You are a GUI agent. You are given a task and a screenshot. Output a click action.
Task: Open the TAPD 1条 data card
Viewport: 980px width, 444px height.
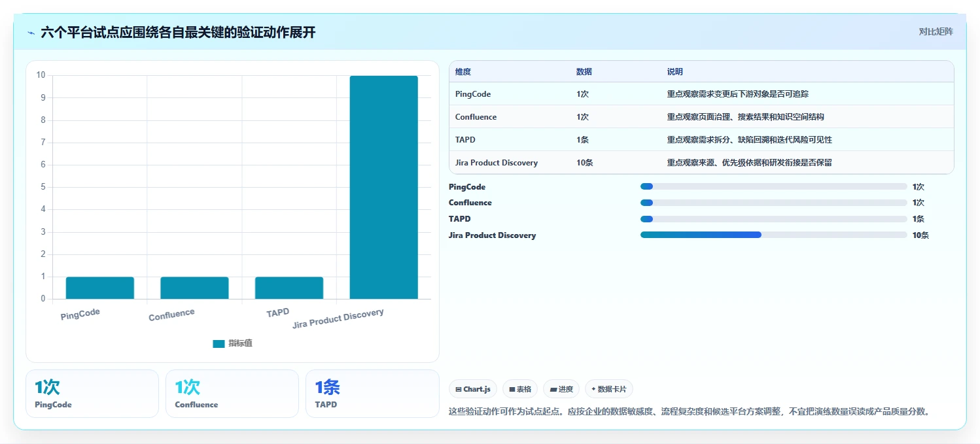point(372,394)
